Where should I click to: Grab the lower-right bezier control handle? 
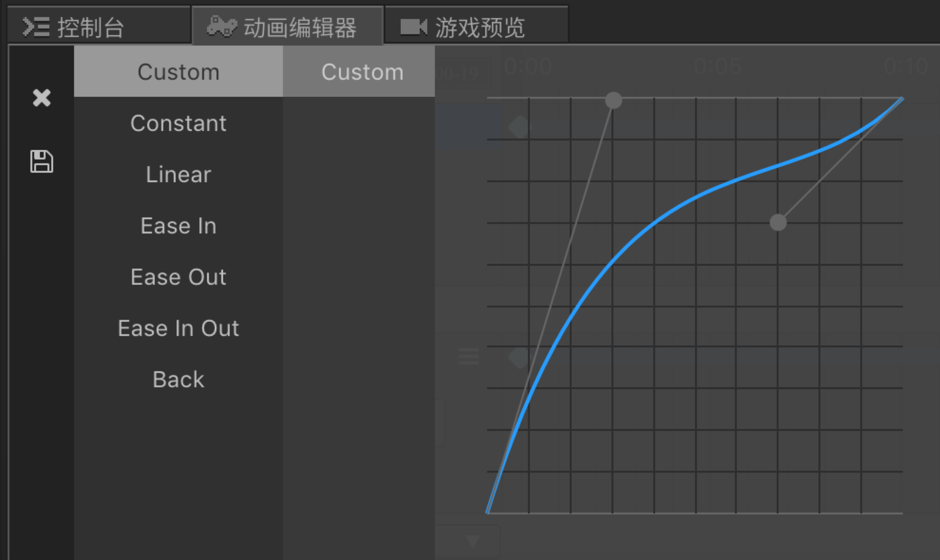pos(778,222)
